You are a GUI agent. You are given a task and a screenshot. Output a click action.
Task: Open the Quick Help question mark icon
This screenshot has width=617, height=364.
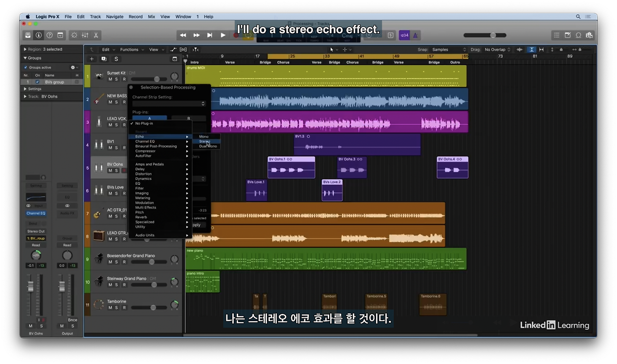pos(49,35)
